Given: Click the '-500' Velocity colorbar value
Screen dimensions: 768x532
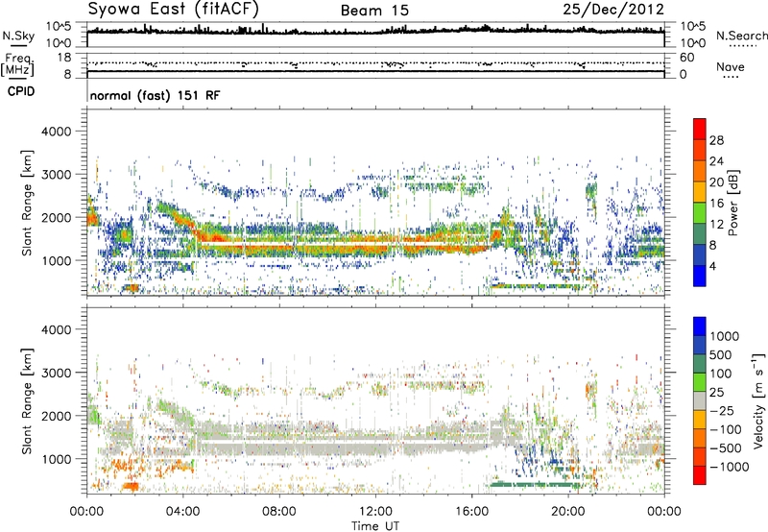Looking at the screenshot, I should [726, 447].
